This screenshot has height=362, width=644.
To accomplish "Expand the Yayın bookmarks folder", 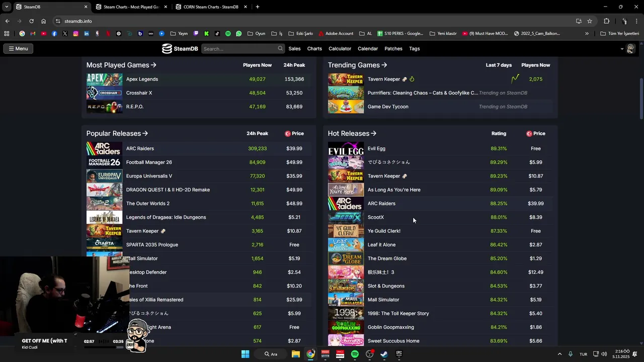I will click(x=179, y=34).
